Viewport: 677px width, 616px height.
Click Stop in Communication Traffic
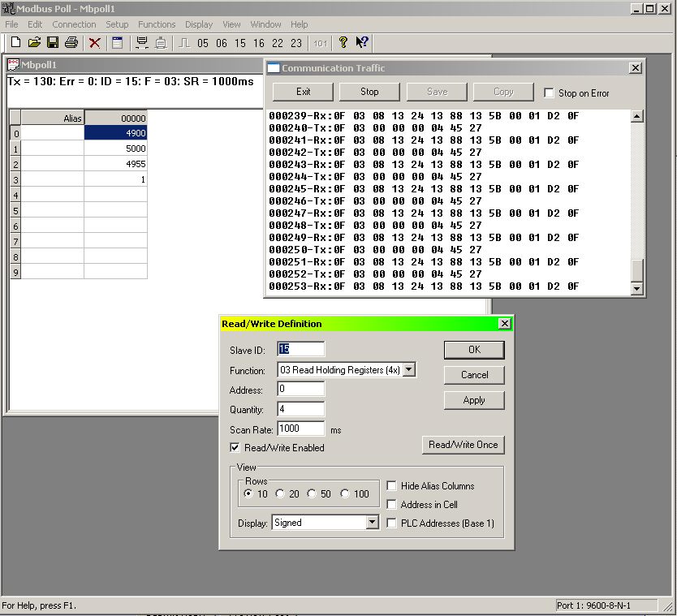pyautogui.click(x=369, y=92)
